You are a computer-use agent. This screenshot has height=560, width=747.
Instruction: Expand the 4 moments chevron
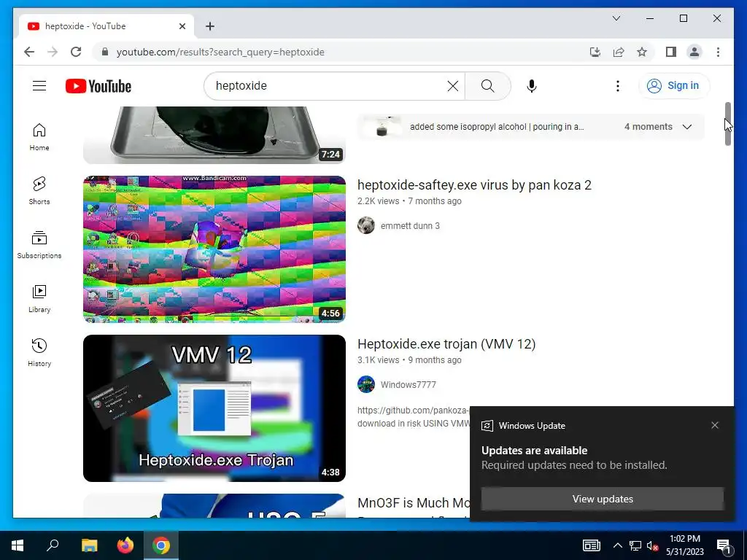686,127
